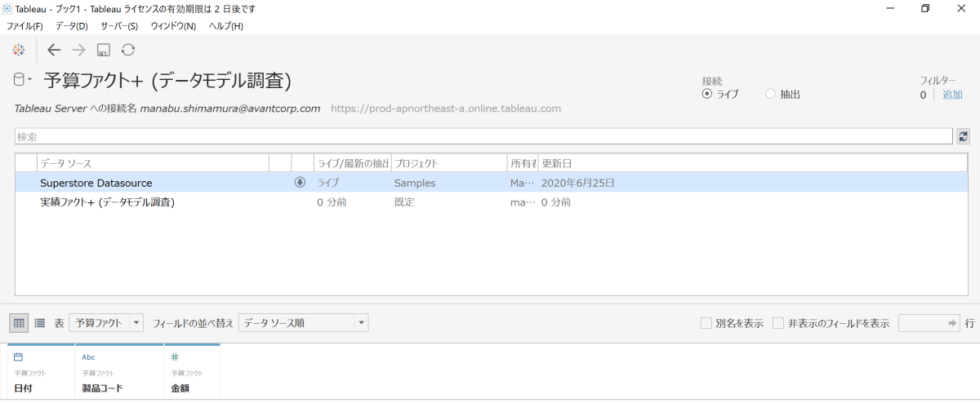Open the データ ソース順 sort dropdown
Image resolution: width=980 pixels, height=403 pixels.
tap(303, 323)
